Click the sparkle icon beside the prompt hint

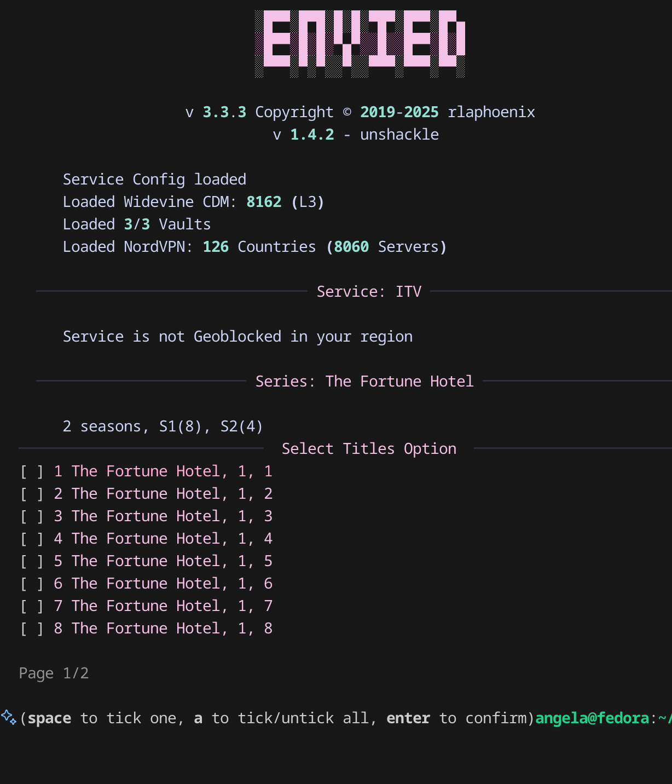[x=9, y=717]
